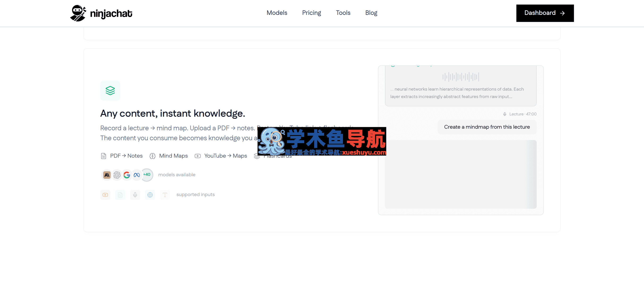Visit the Blog link in the navbar
This screenshot has width=644, height=283.
point(371,13)
